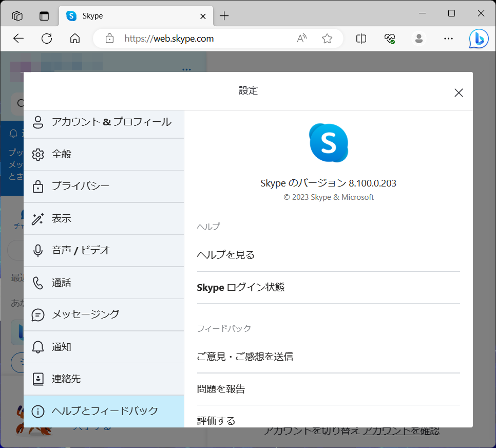This screenshot has width=496, height=448.
Task: Open the workspaces button
Action: pyautogui.click(x=17, y=16)
